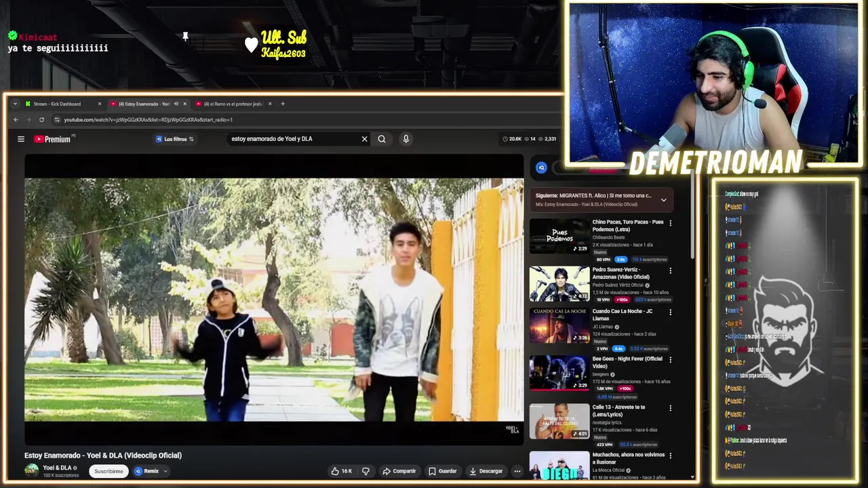Close the el Rorro vs el profesor tab

coord(270,104)
